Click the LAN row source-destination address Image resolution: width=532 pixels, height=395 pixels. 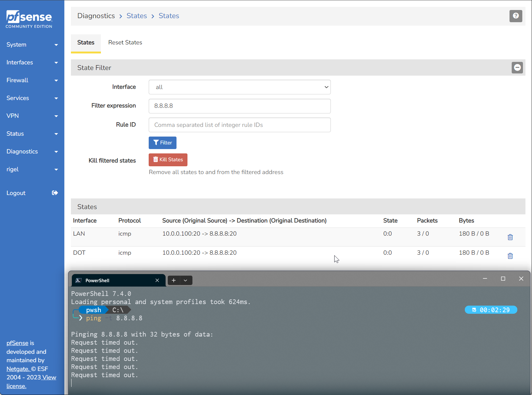pyautogui.click(x=200, y=234)
